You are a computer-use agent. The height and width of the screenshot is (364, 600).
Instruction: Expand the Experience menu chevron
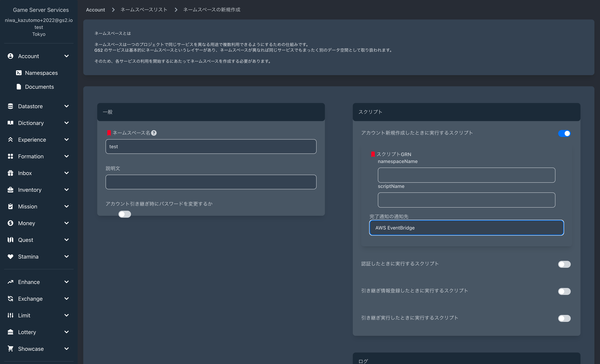[x=67, y=140]
